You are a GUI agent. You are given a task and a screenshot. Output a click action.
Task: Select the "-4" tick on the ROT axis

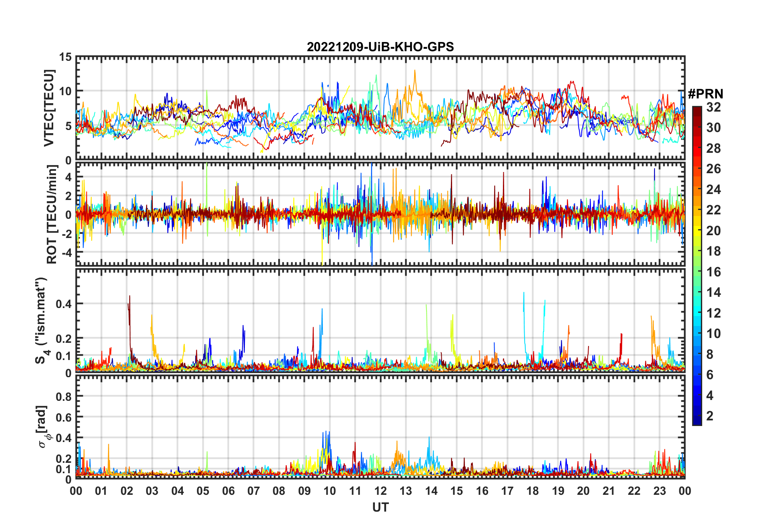click(66, 253)
